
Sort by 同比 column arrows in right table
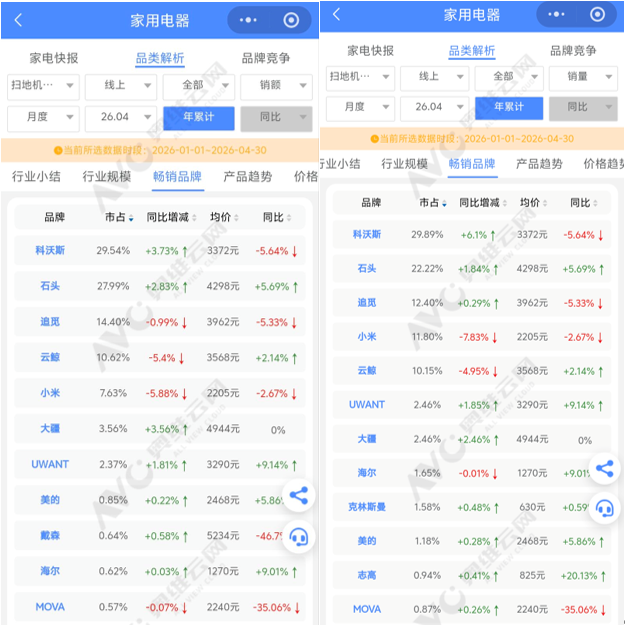click(x=595, y=203)
